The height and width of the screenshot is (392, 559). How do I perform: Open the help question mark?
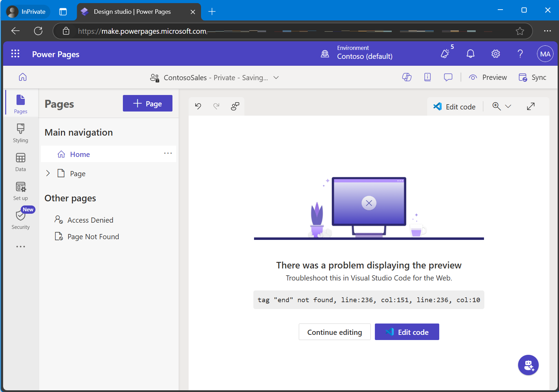[x=520, y=54]
